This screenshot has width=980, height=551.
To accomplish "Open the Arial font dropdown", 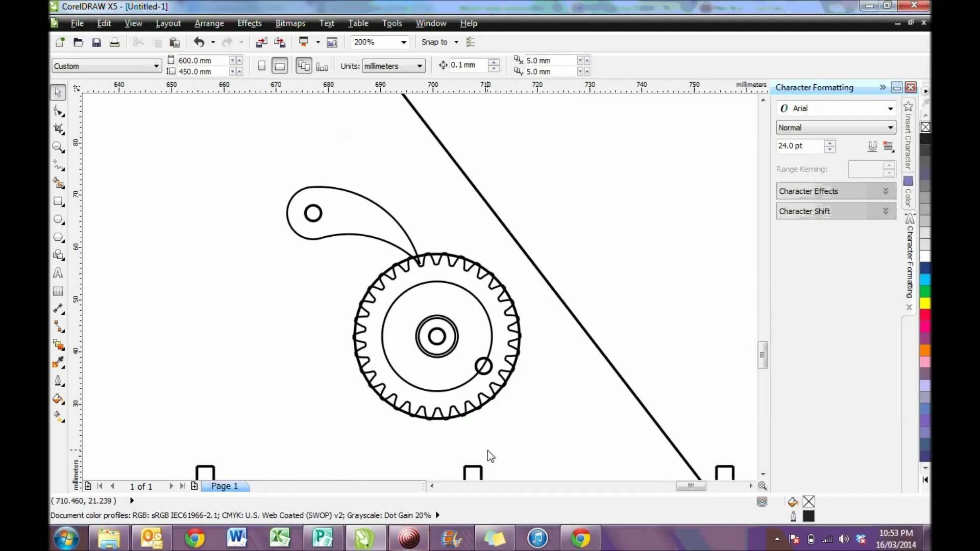I will coord(890,108).
